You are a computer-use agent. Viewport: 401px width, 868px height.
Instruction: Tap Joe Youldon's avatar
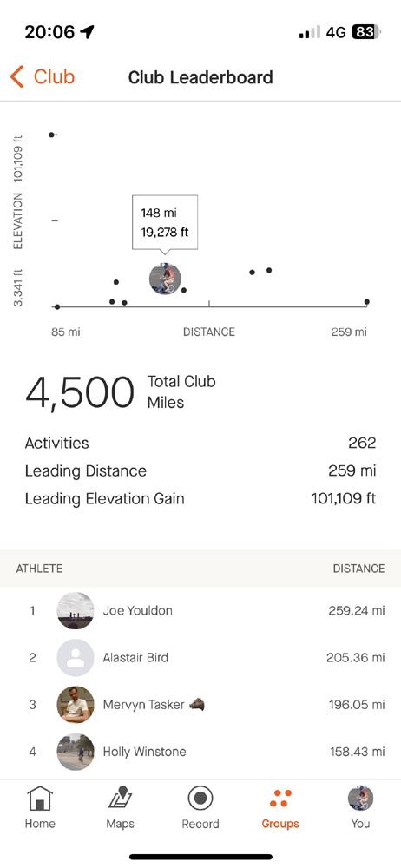(x=76, y=611)
